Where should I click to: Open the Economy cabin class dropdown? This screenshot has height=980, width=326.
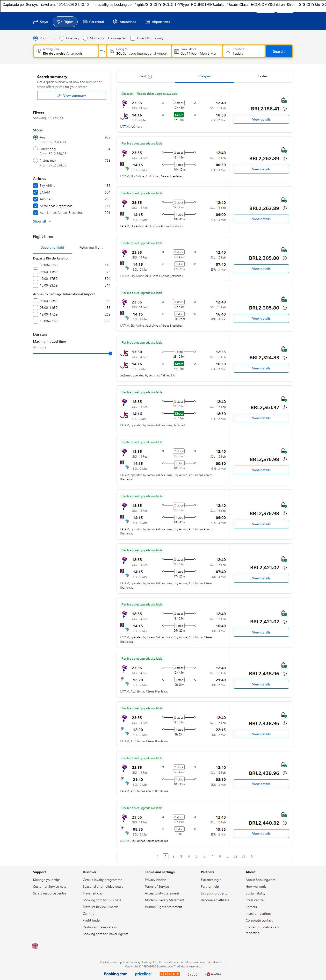(x=116, y=38)
